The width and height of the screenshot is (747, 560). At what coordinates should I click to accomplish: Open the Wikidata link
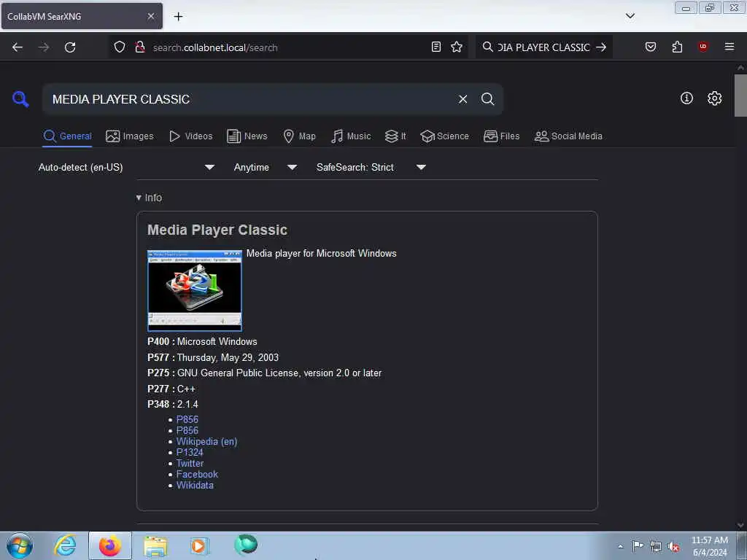pyautogui.click(x=195, y=485)
